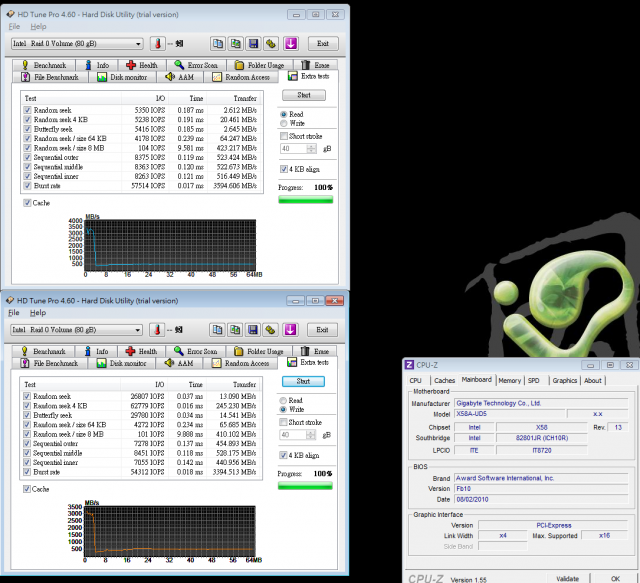Select Write radio in lower HD Tune window
This screenshot has height=583, width=640.
click(283, 409)
